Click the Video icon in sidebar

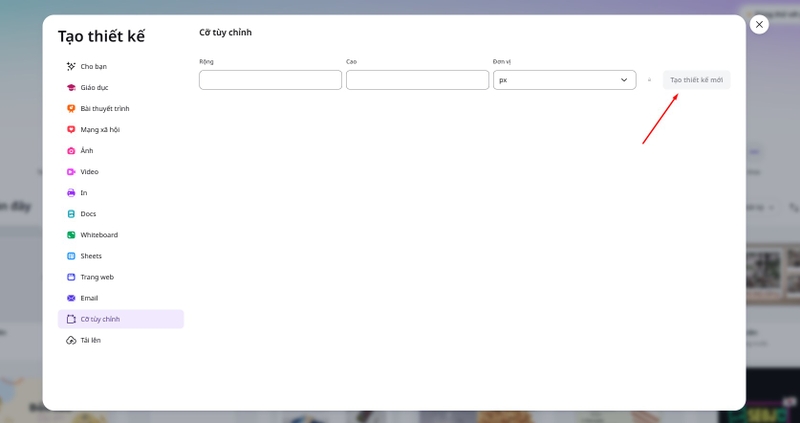(71, 172)
